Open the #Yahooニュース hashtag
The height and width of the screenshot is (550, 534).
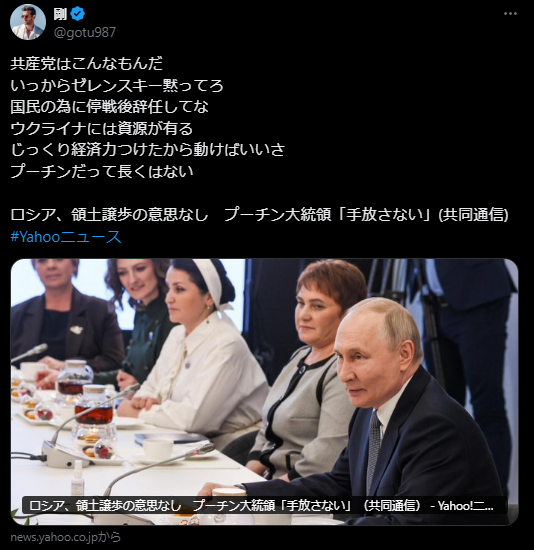pos(66,237)
